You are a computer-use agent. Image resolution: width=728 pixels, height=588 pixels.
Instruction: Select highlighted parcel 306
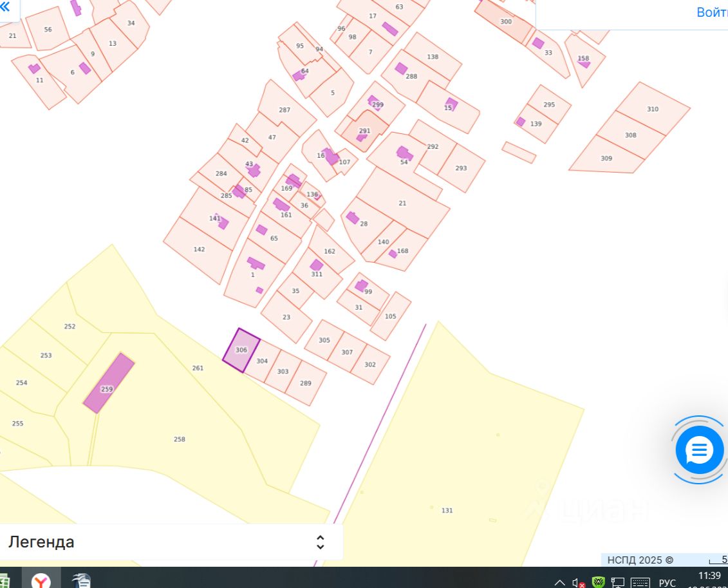click(x=241, y=350)
